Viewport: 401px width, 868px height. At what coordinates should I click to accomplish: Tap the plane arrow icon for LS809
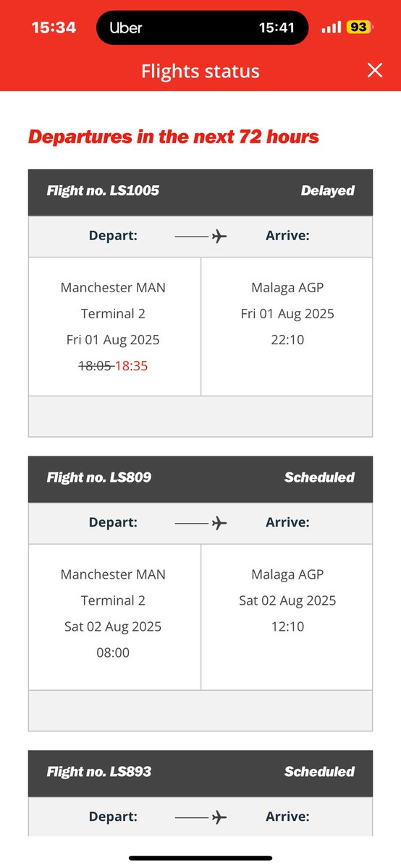pos(201,523)
